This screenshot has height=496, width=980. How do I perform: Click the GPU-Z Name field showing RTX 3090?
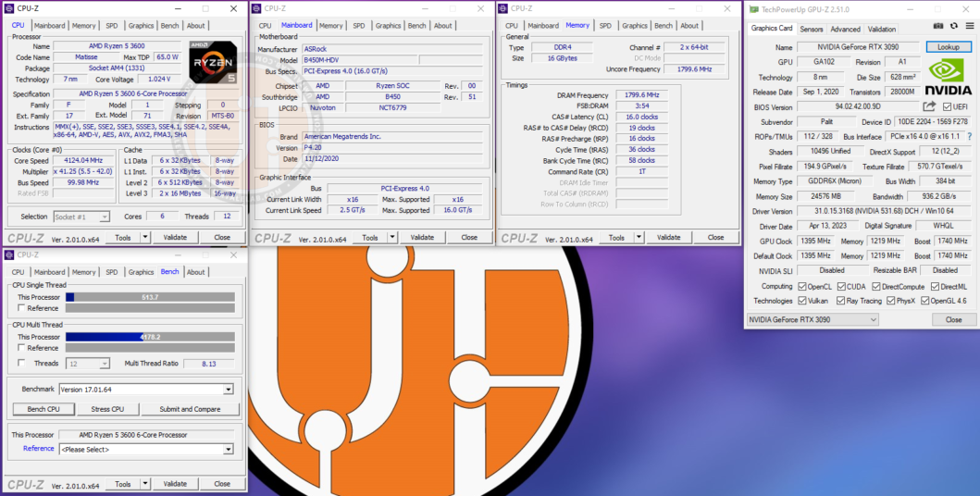click(858, 47)
